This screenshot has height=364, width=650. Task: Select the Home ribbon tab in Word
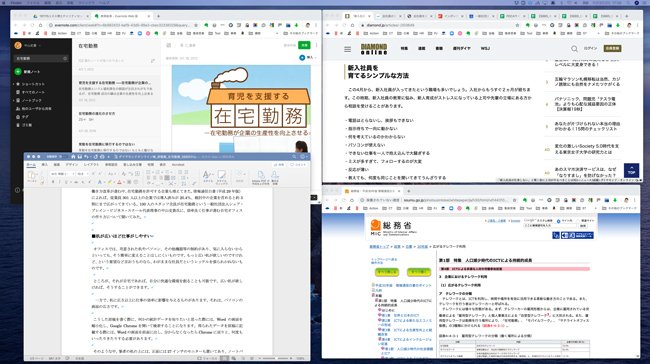pyautogui.click(x=31, y=165)
